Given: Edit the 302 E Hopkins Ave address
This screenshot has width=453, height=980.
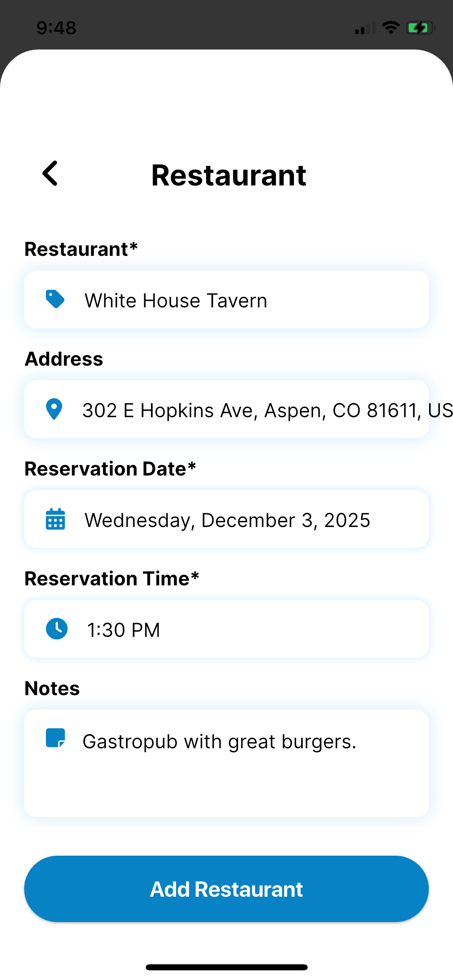Looking at the screenshot, I should [226, 409].
